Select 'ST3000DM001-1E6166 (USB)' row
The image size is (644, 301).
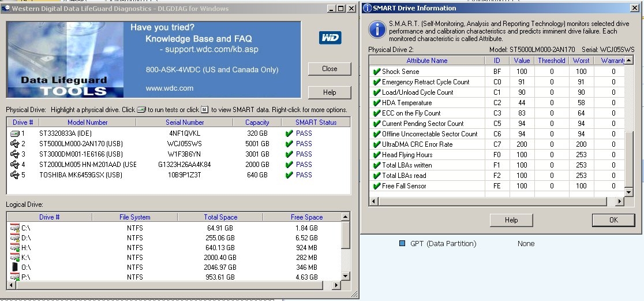click(x=179, y=154)
